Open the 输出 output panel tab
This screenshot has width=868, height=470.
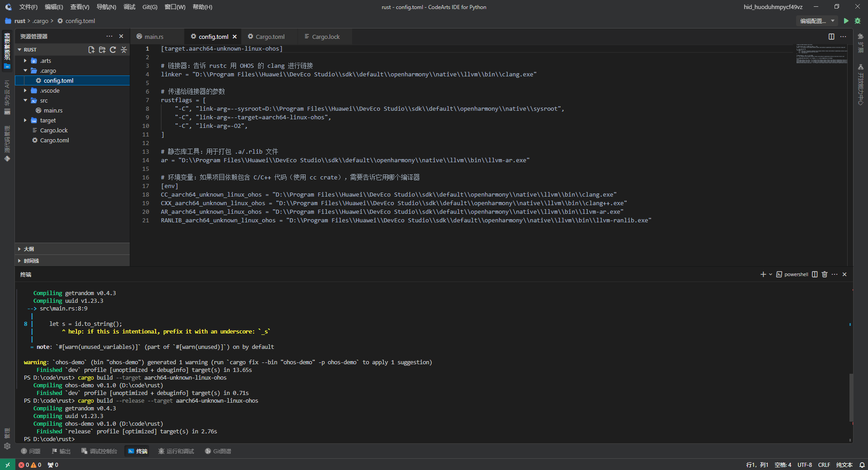point(61,451)
